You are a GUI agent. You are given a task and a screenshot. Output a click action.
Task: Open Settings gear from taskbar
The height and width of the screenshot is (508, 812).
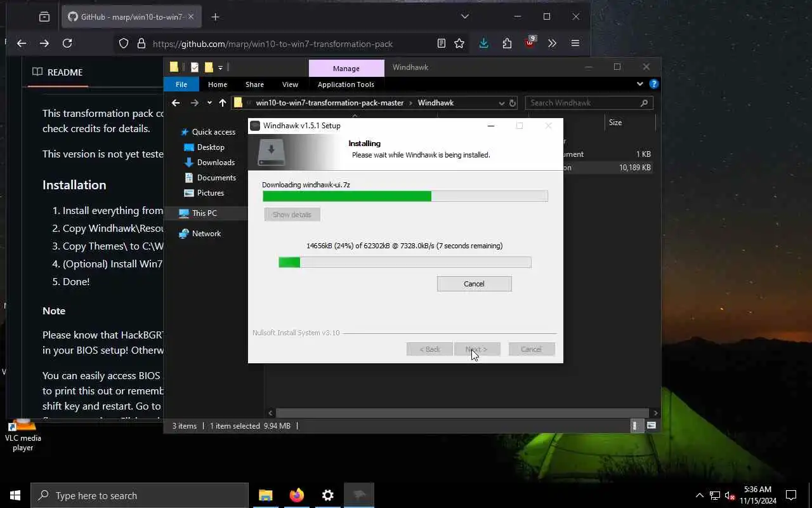click(328, 495)
